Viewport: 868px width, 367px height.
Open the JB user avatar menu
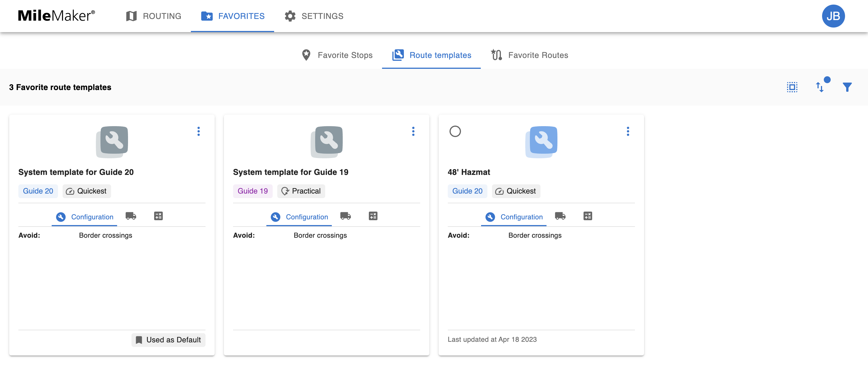(833, 16)
